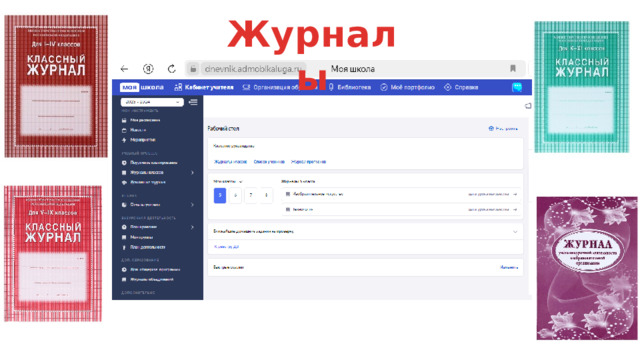This screenshot has width=640, height=360.
Task: Expand the homework-for-review section chevron
Action: [515, 232]
